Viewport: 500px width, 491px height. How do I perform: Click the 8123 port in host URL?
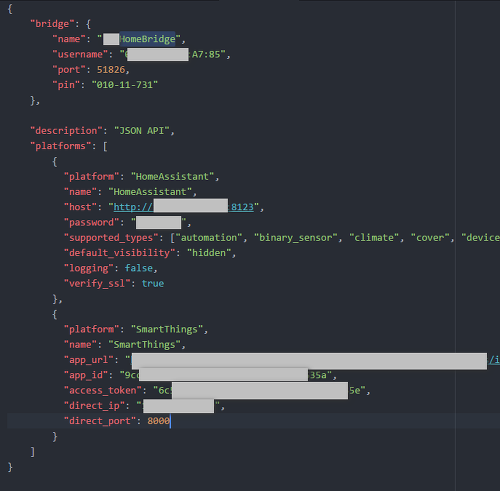242,207
